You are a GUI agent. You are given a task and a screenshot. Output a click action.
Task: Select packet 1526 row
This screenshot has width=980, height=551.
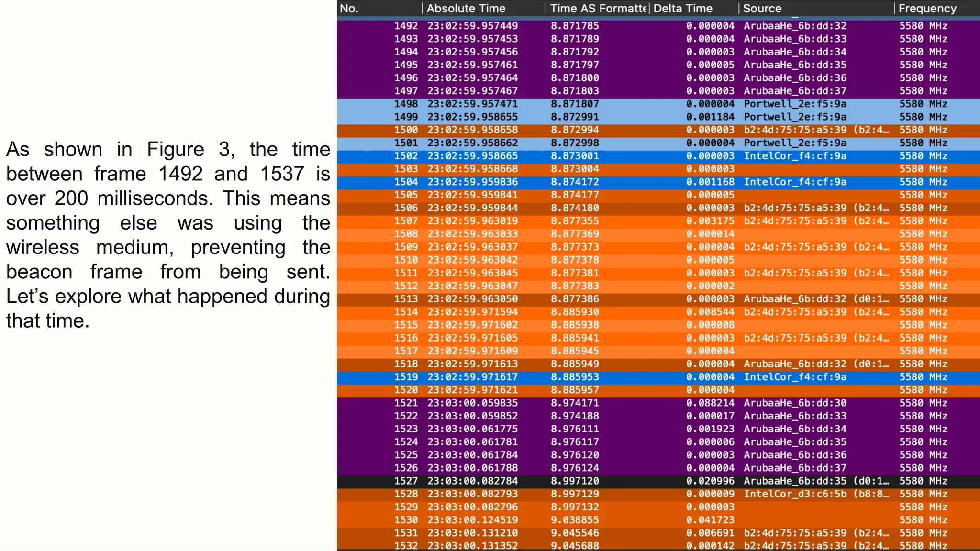pos(658,468)
